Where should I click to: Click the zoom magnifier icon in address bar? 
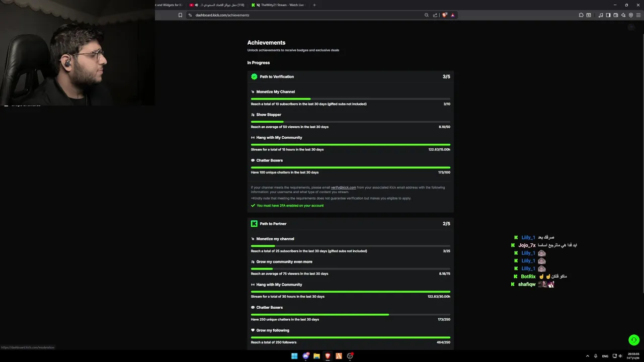click(427, 15)
